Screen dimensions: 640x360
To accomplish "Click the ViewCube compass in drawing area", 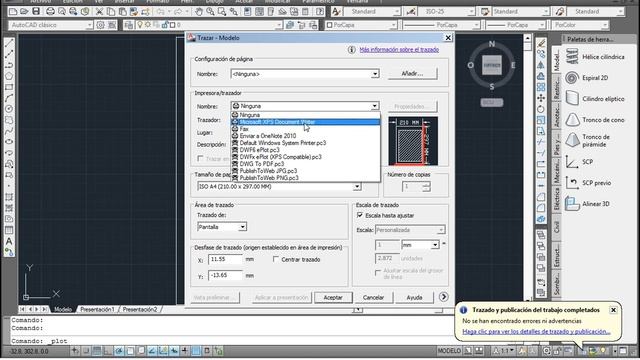I will (x=491, y=65).
